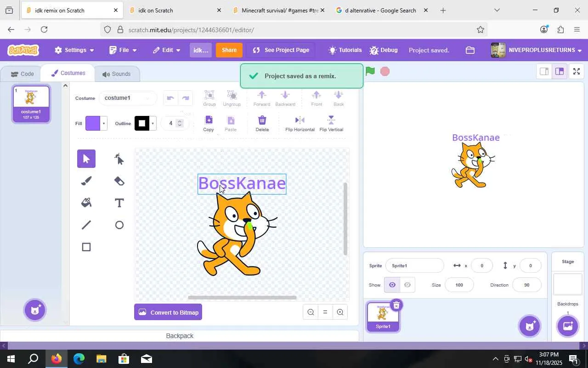Click the Choose a Backdrop button

pyautogui.click(x=568, y=326)
